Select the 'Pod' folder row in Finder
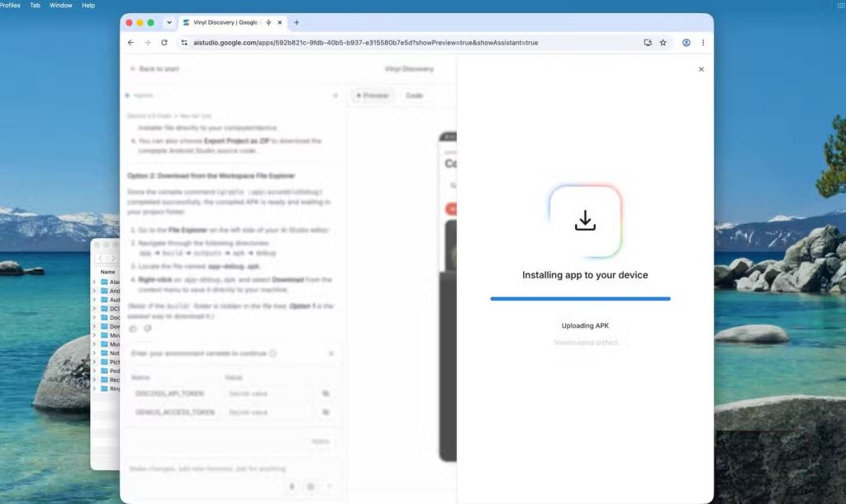 (106, 371)
